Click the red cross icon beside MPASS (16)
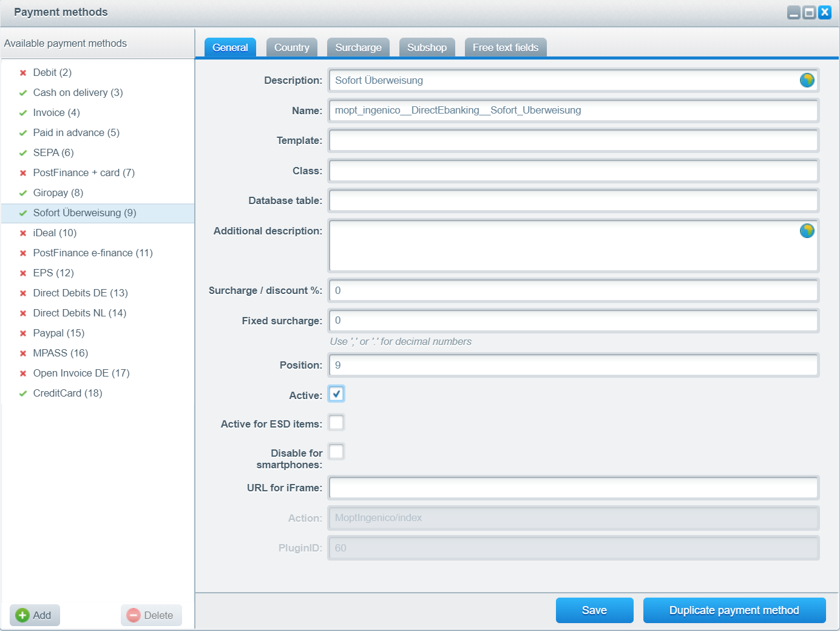Screen dimensions: 840x631 point(23,353)
